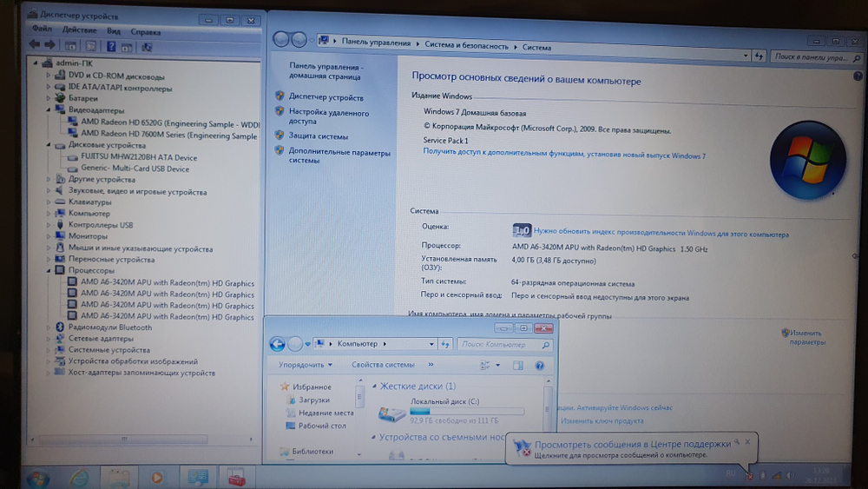Click Свойства системы in Computer window toolbar
The image size is (868, 489).
coord(383,365)
